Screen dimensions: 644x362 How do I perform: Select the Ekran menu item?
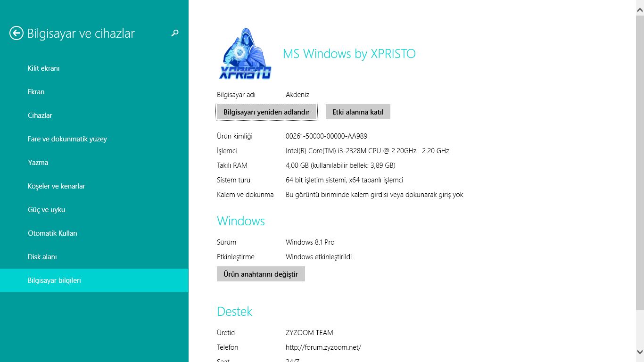94,92
